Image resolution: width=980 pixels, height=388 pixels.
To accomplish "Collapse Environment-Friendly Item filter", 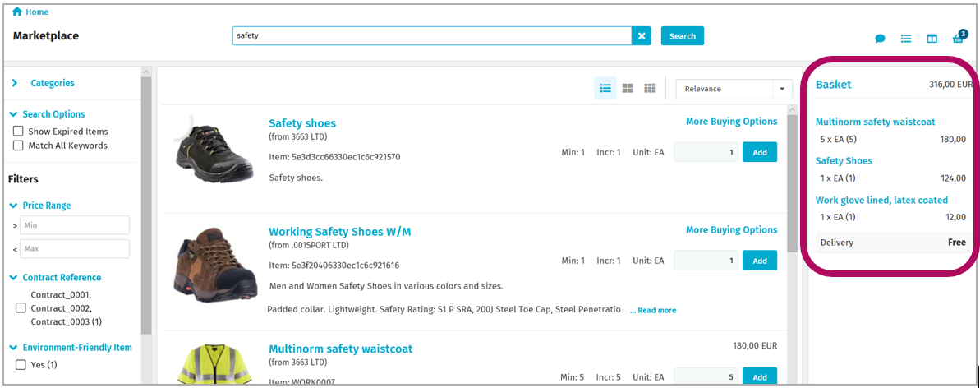I will pos(71,348).
